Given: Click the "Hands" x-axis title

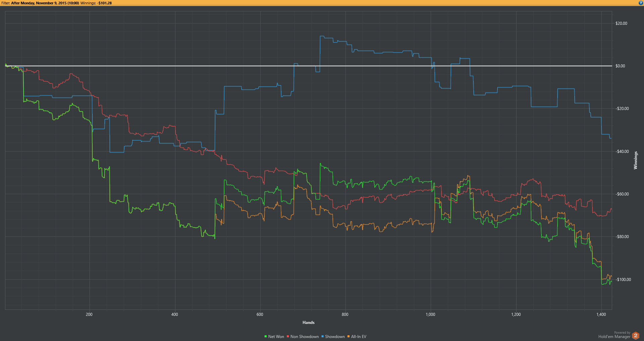Looking at the screenshot, I should point(309,323).
